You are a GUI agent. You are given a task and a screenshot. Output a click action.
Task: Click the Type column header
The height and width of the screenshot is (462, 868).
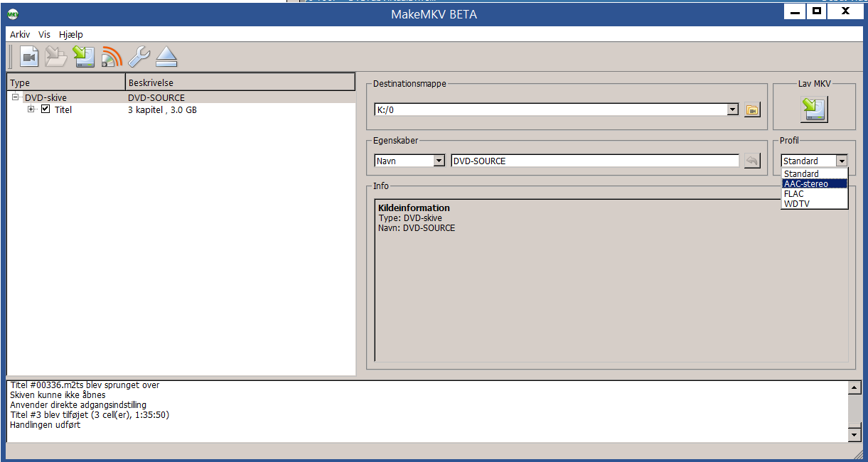tap(66, 82)
